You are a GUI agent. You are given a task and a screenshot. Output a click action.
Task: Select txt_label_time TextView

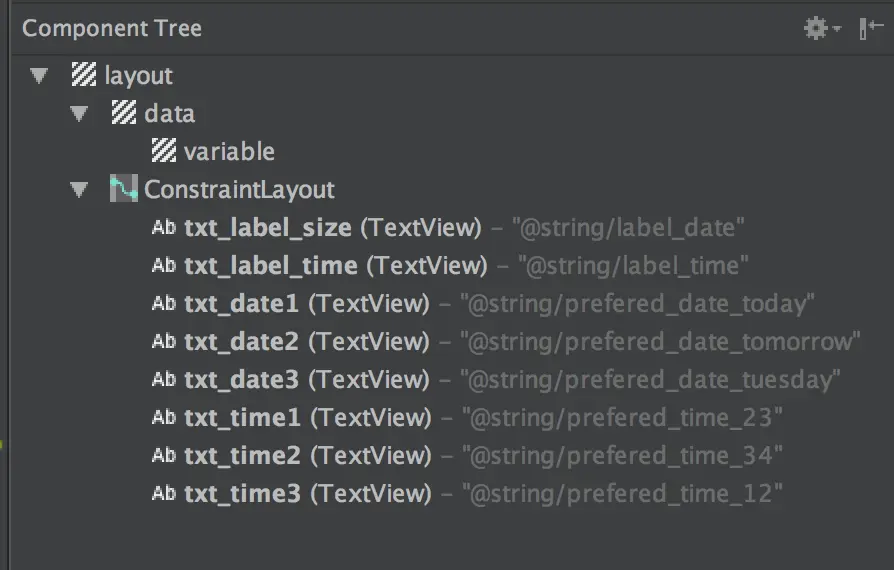pos(270,265)
